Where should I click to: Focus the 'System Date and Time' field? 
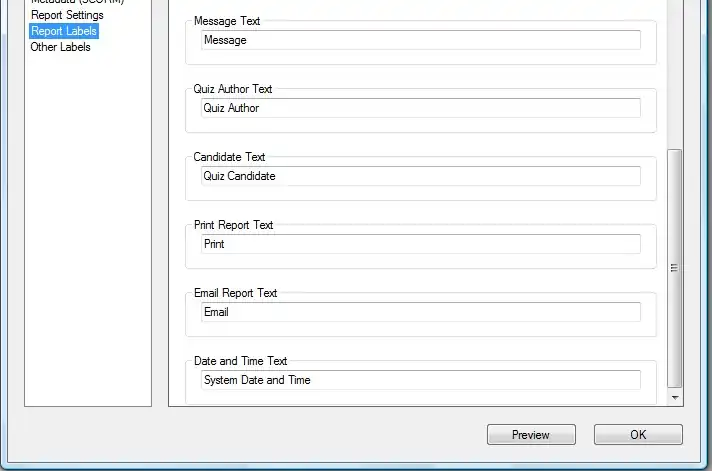coord(420,380)
